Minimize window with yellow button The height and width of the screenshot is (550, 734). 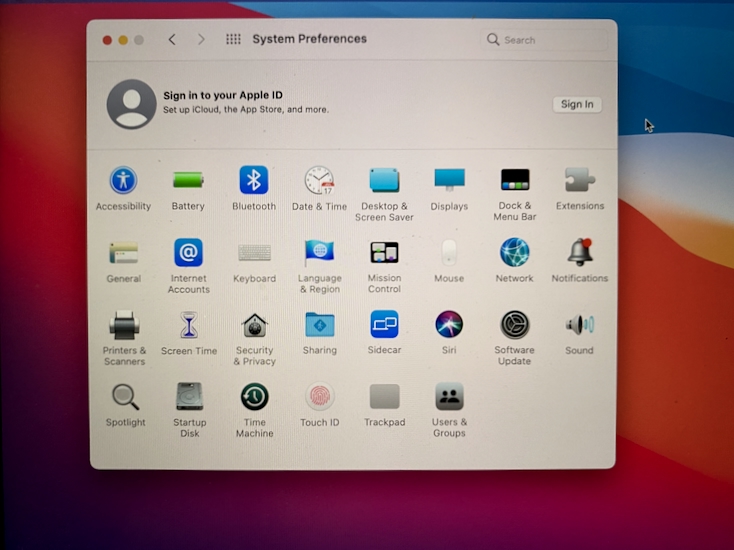coord(123,40)
